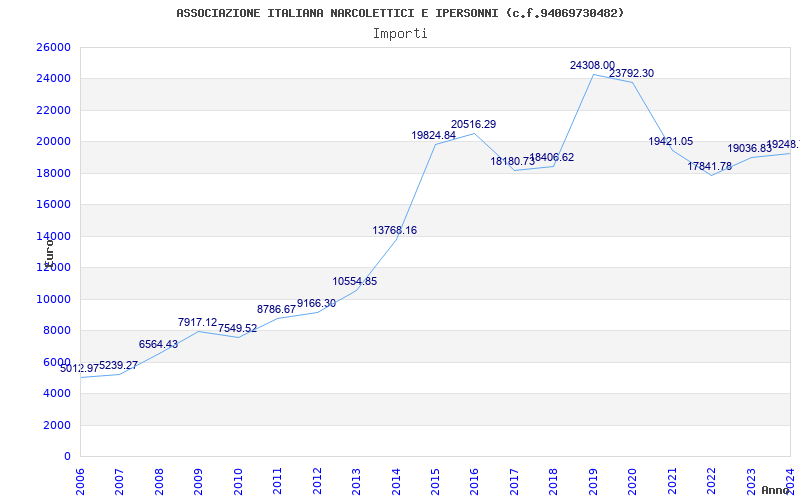
Task: Select the 13768.16 data label
Action: pyautogui.click(x=394, y=231)
